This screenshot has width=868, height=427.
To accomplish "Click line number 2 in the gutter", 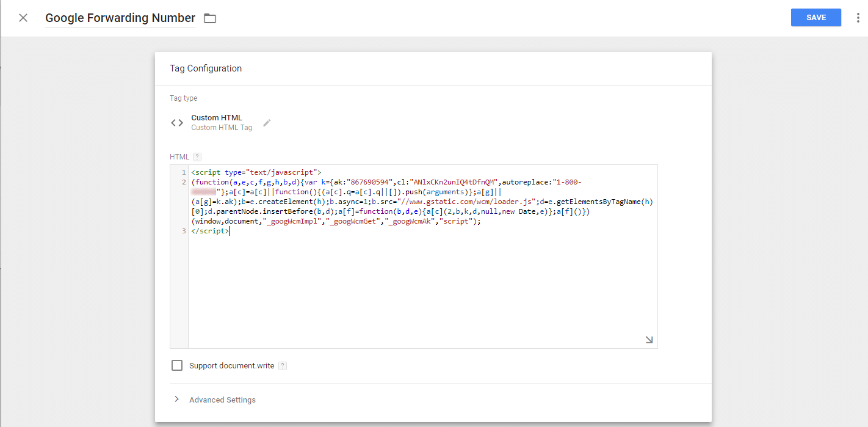I will click(x=184, y=182).
